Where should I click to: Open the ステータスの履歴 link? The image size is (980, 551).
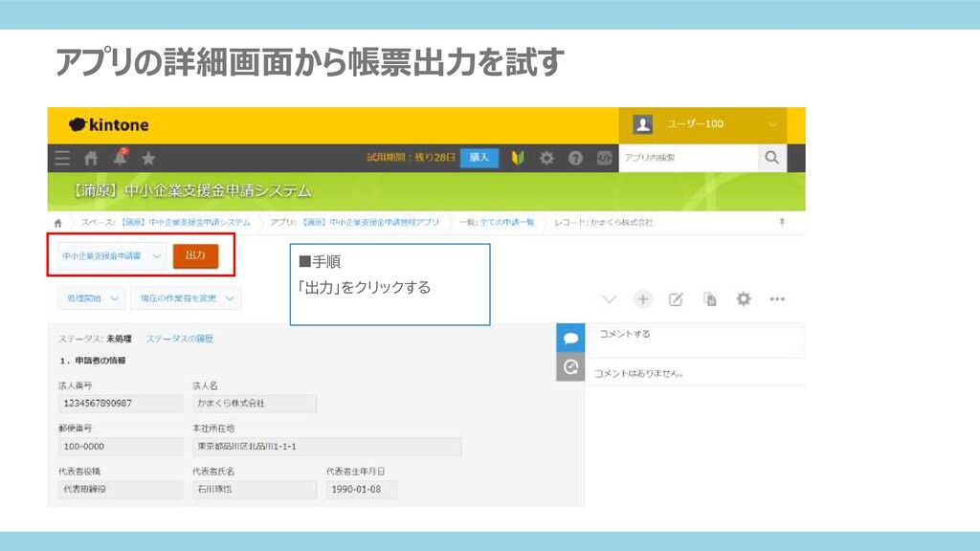point(180,339)
